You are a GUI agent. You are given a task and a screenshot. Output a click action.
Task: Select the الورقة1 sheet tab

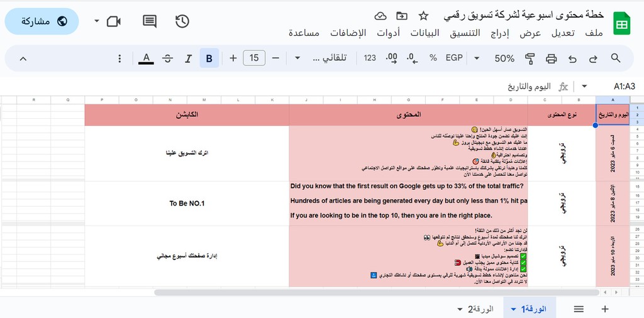(530, 309)
